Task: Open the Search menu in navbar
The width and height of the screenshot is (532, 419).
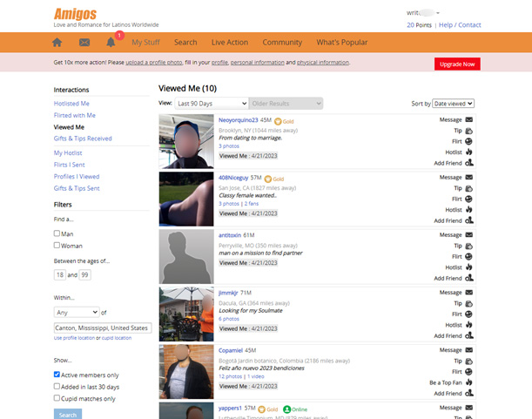Action: point(185,43)
